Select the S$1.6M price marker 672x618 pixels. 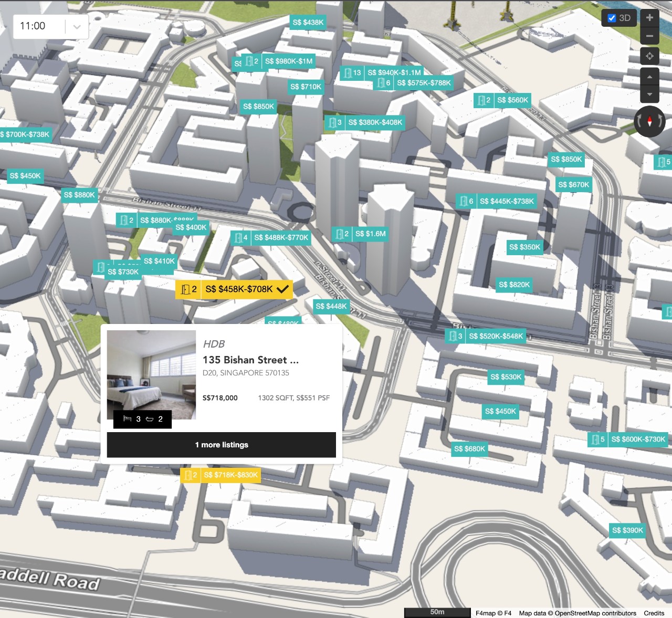[371, 234]
